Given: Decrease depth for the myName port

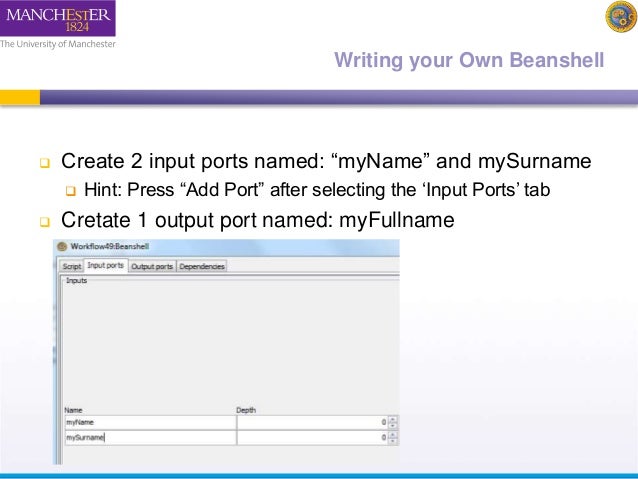Looking at the screenshot, I should [393, 426].
